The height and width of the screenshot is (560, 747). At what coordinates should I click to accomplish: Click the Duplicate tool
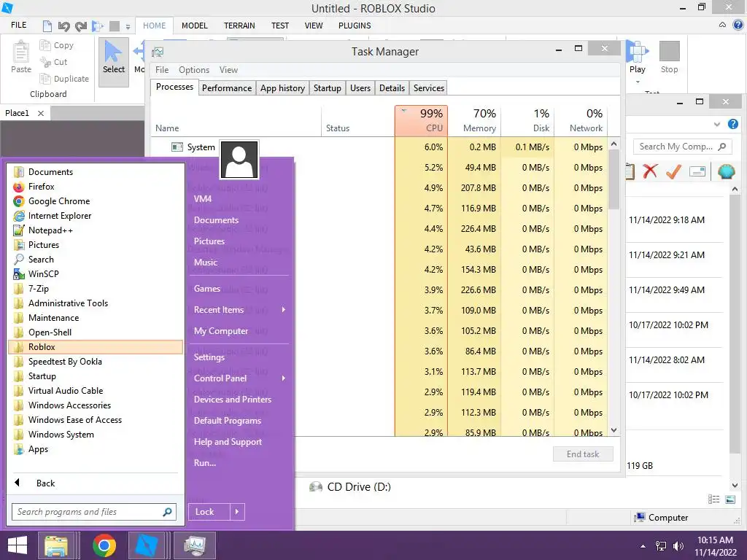(64, 79)
